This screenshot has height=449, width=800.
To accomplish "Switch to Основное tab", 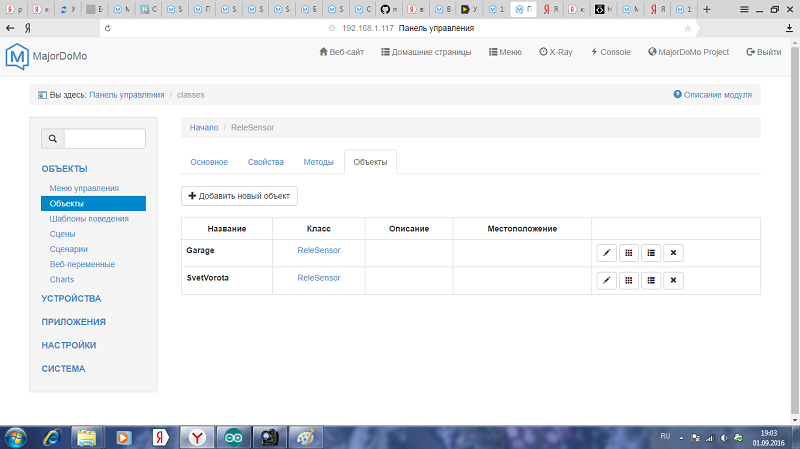I will click(x=209, y=162).
